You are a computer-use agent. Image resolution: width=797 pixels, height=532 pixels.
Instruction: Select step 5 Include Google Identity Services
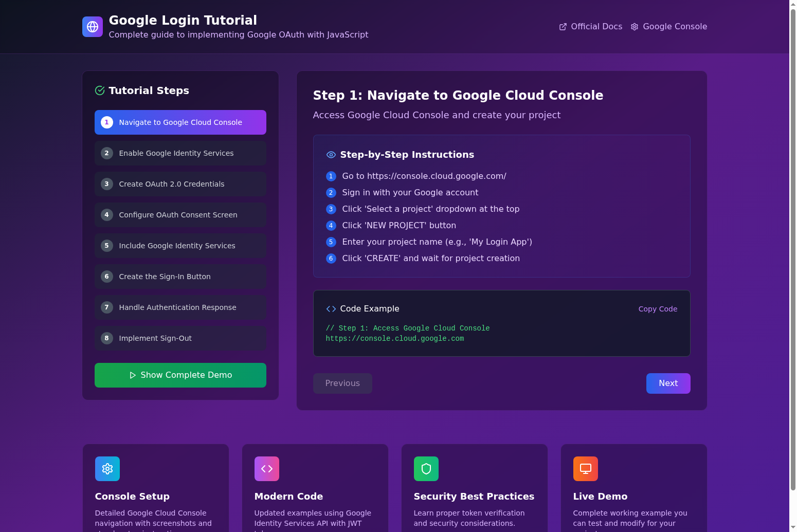pyautogui.click(x=180, y=245)
